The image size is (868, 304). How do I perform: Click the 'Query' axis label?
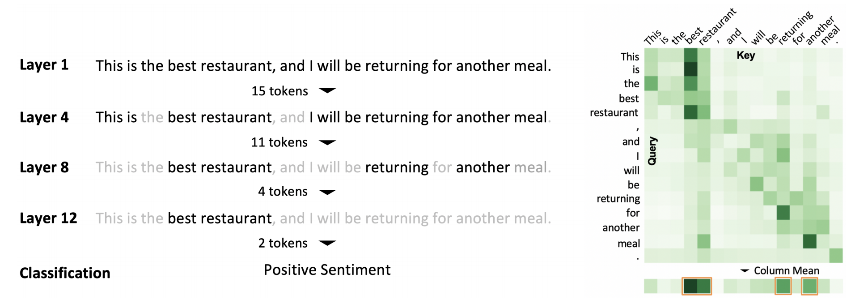click(x=652, y=151)
